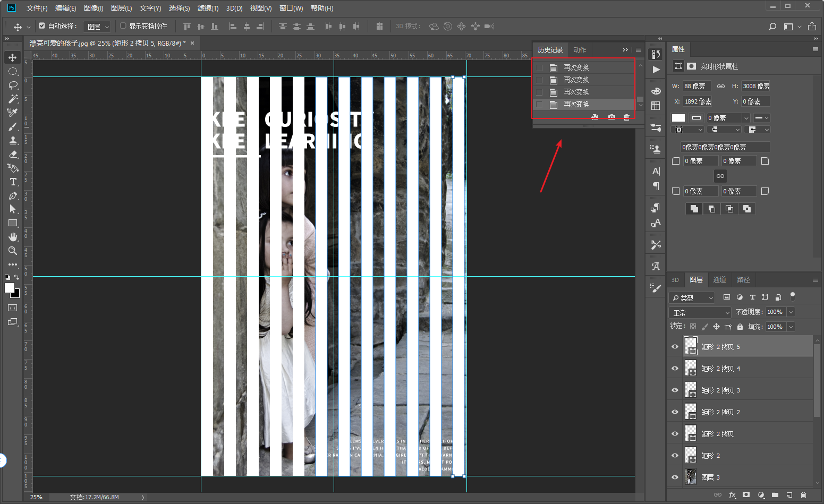Enable Show Transform Controls checkbox
The height and width of the screenshot is (504, 824).
tap(123, 25)
